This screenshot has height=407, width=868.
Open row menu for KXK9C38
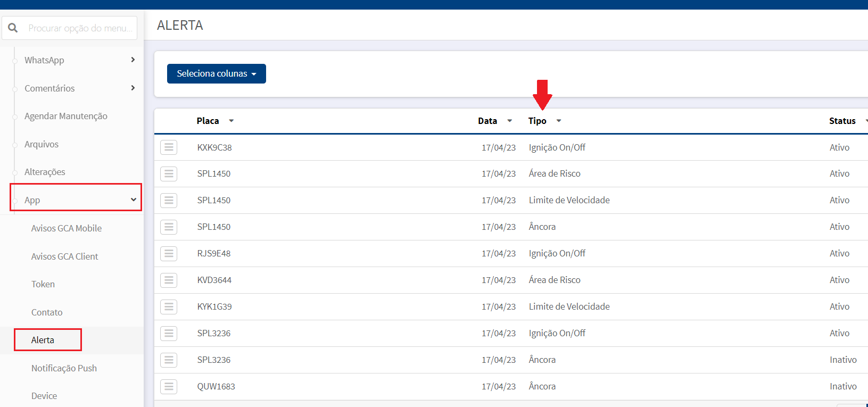[x=169, y=147]
